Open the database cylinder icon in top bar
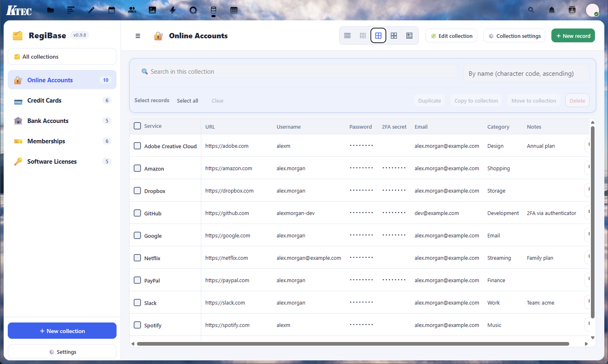Image resolution: width=608 pixels, height=364 pixels. coord(214,10)
